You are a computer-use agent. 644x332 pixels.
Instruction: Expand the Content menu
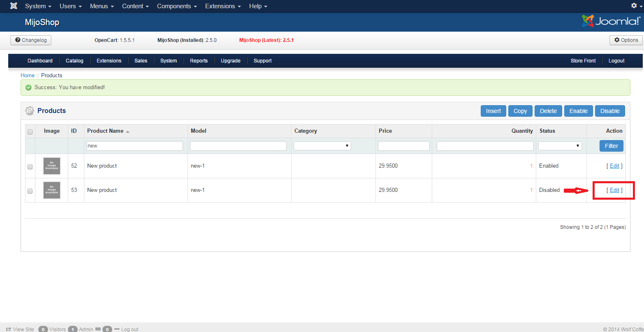coord(136,6)
